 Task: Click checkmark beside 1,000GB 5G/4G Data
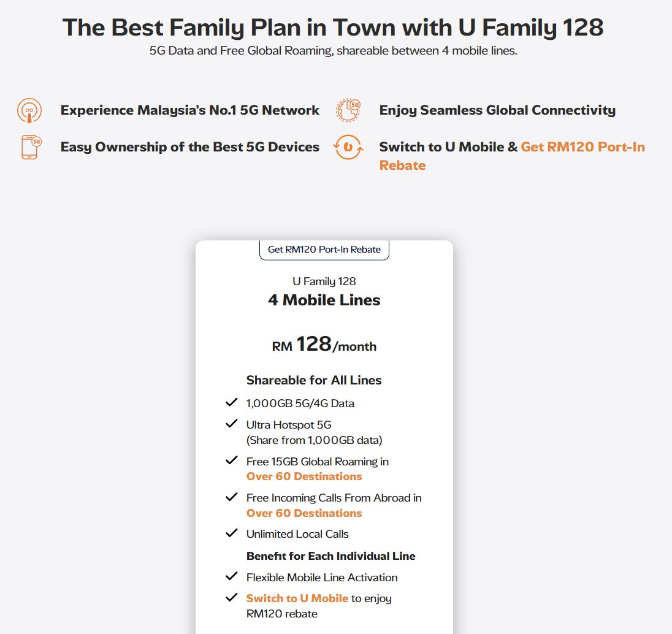231,403
